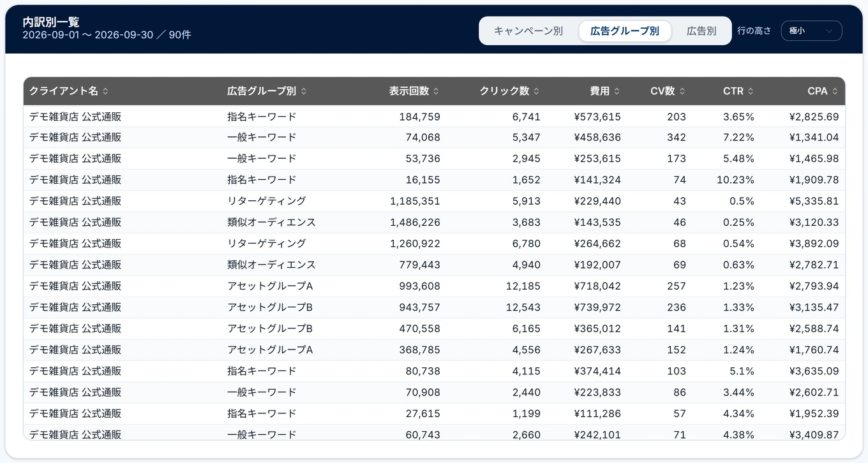This screenshot has width=868, height=463.
Task: Click 類似オーディエンス in the 1,486,226 row
Action: pyautogui.click(x=271, y=222)
